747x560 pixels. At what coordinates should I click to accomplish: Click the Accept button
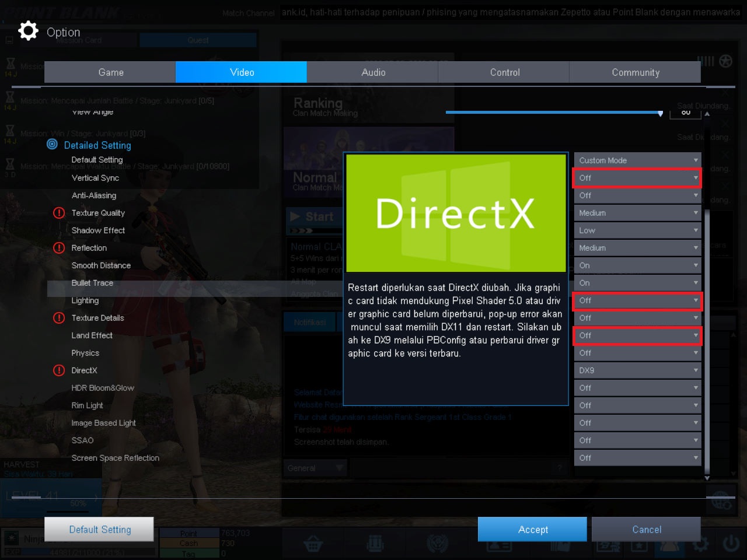[532, 529]
